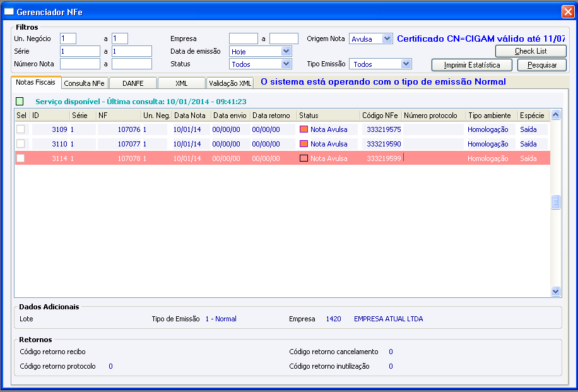Click the orange status icon for NF 107076
The image size is (578, 392).
[304, 129]
